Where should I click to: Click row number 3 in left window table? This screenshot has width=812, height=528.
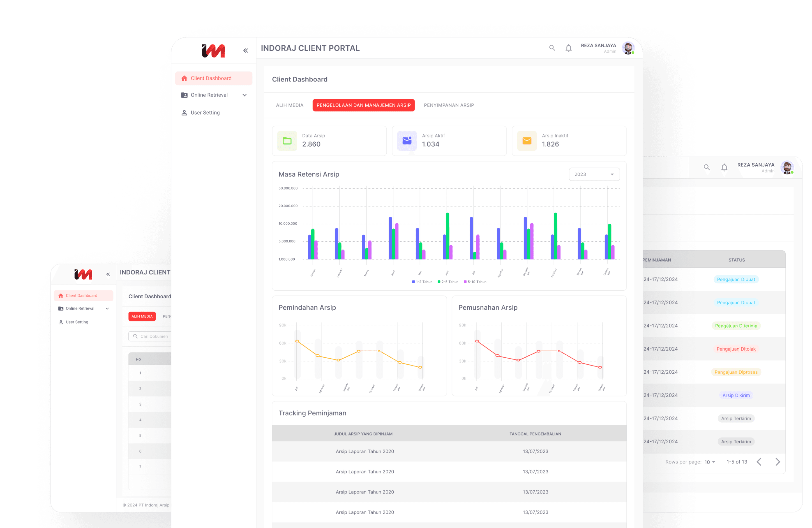(x=140, y=404)
